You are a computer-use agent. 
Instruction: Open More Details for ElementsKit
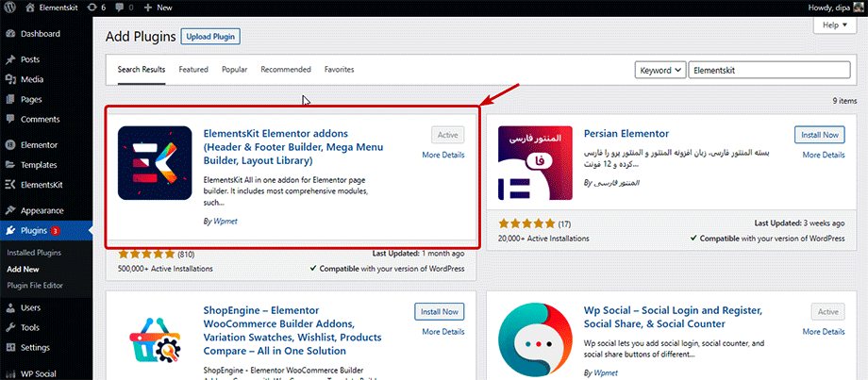[443, 155]
